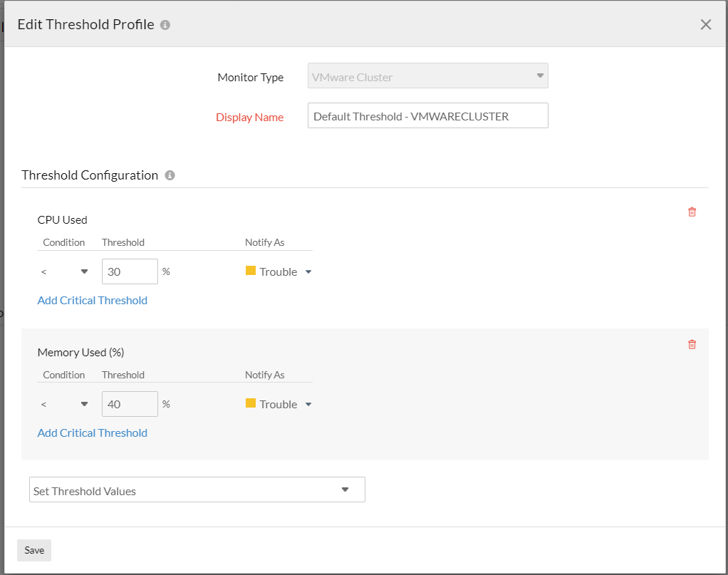Delete the Memory Used threshold via trash icon
Viewport: 728px width, 575px height.
tap(691, 344)
